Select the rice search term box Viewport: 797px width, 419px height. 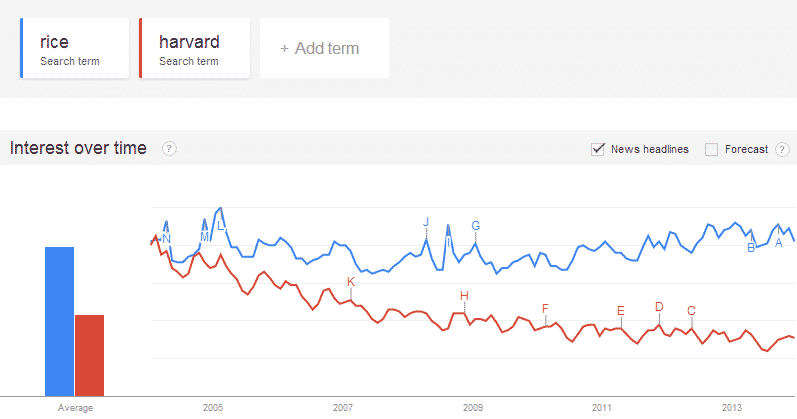tap(75, 48)
